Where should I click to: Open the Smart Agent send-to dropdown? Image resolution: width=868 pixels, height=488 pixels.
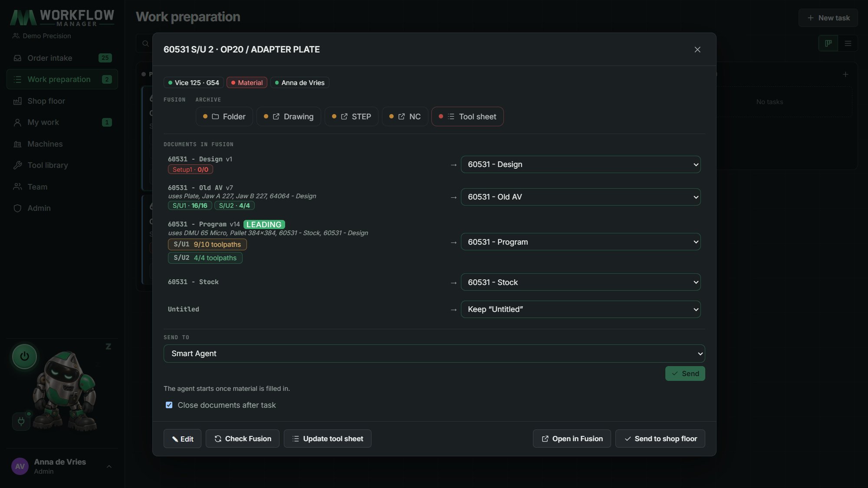(434, 354)
